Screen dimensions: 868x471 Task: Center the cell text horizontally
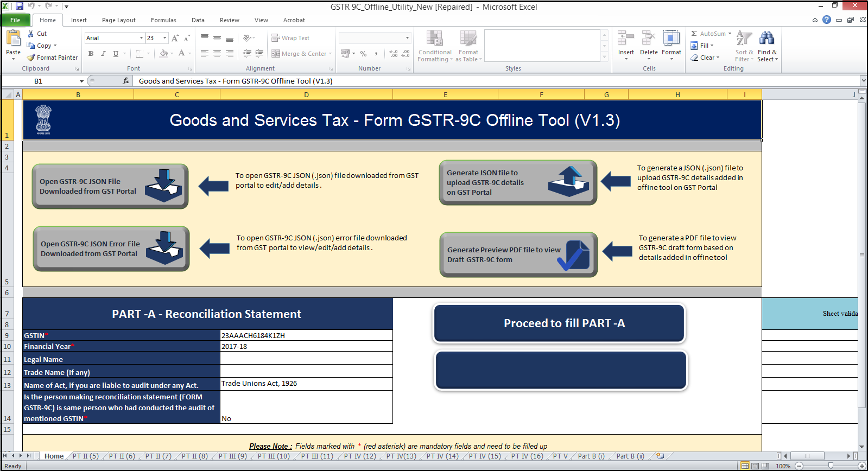coord(217,54)
